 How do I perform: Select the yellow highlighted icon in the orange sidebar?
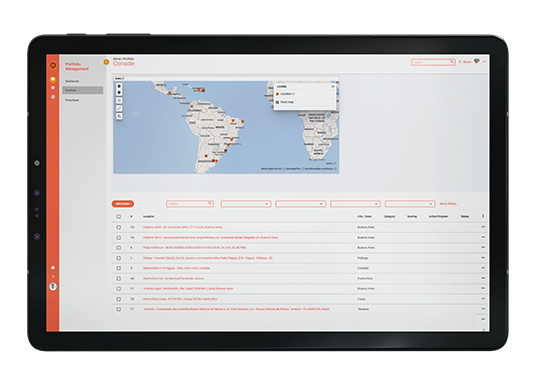(x=53, y=80)
